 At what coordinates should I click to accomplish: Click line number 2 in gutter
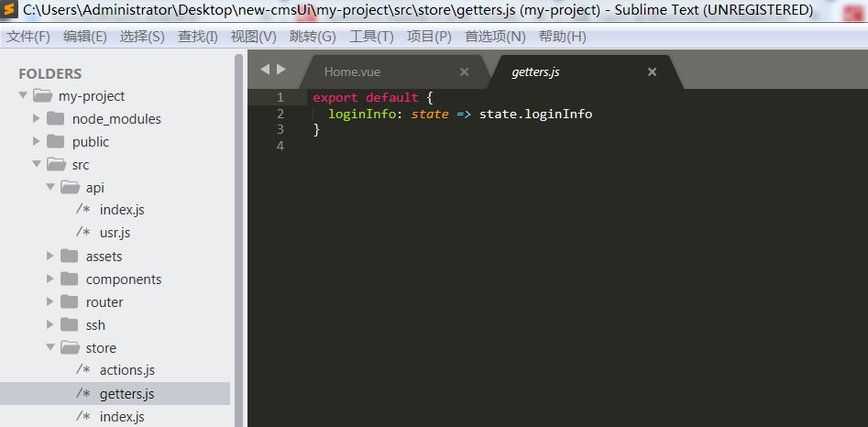coord(280,114)
